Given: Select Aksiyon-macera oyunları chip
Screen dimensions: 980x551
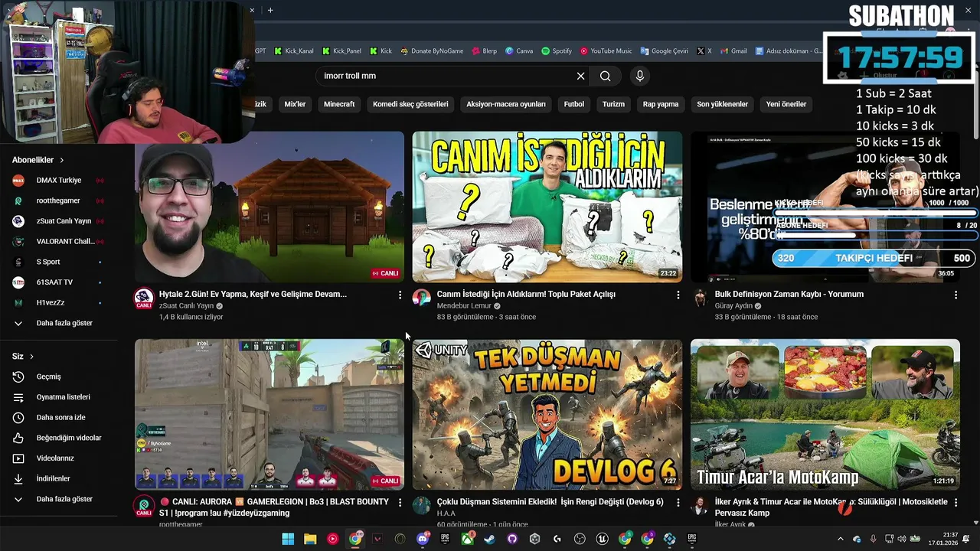Looking at the screenshot, I should (506, 104).
